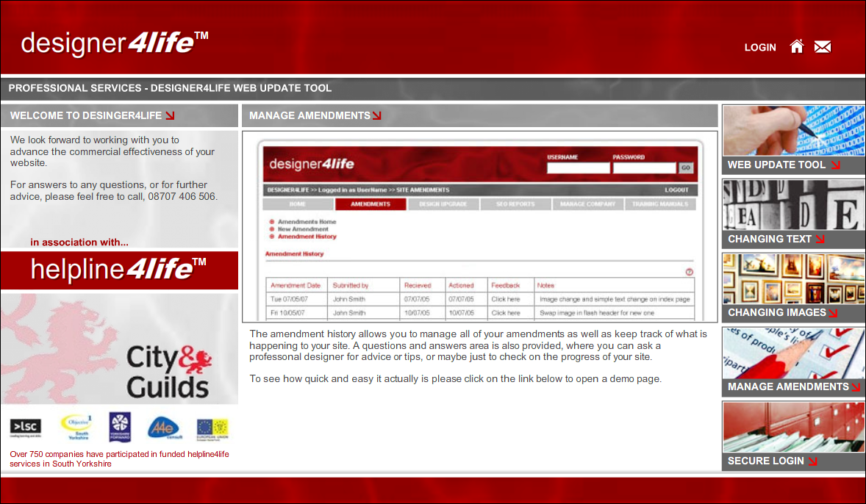Image resolution: width=866 pixels, height=504 pixels.
Task: Click the Amendments tab in demo screenshot
Action: [x=371, y=204]
